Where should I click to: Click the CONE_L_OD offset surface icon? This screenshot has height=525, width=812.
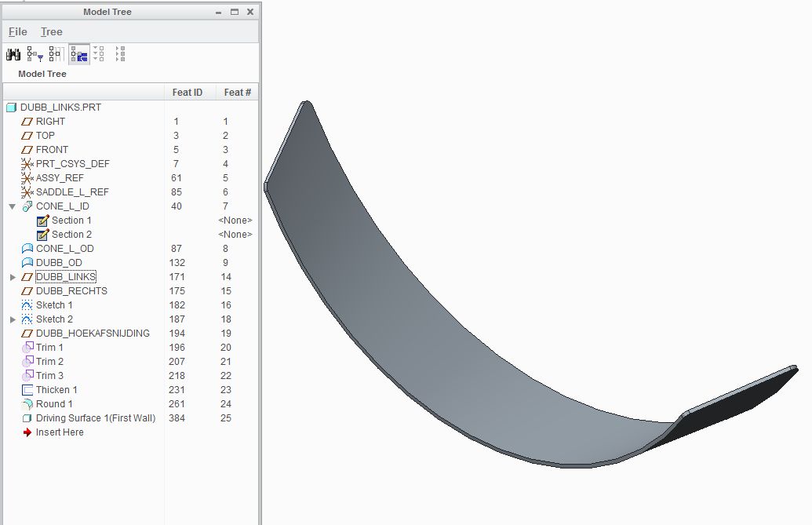(x=27, y=249)
